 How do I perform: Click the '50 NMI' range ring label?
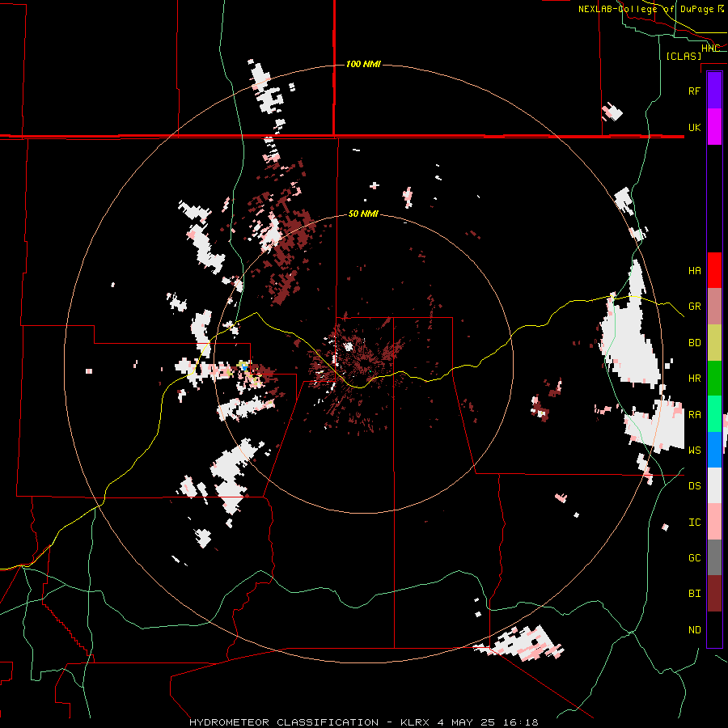point(363,214)
